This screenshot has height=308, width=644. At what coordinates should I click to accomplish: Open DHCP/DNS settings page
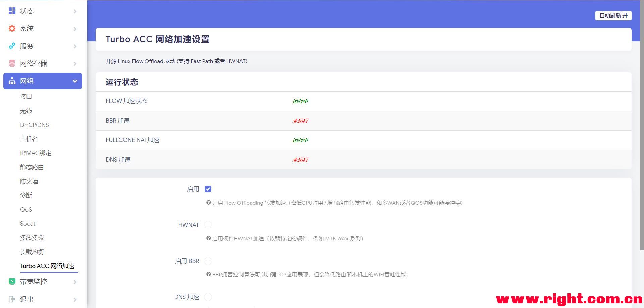point(35,125)
